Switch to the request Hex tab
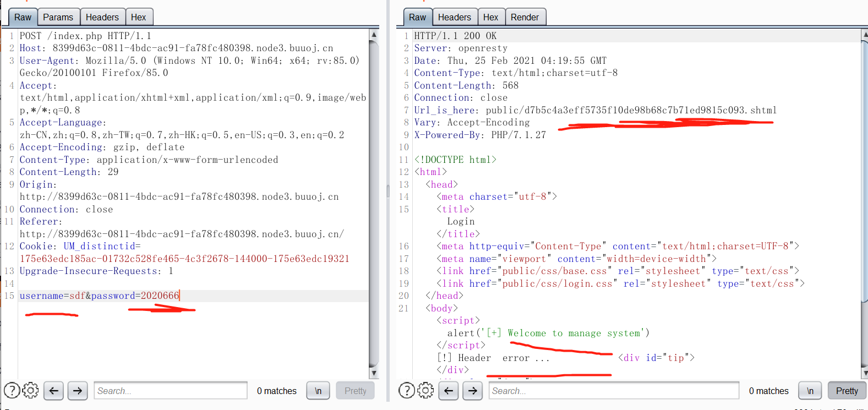868x410 pixels. [139, 17]
